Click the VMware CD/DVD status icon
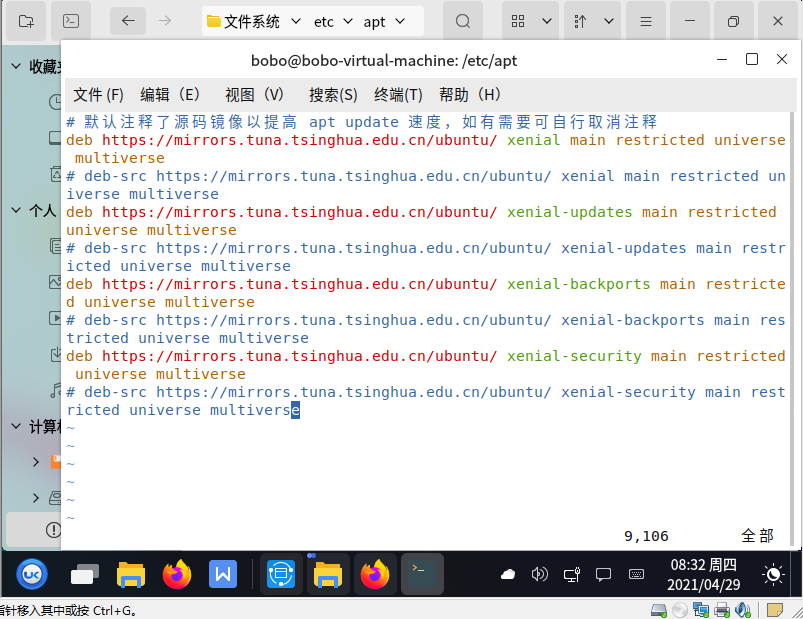The width and height of the screenshot is (803, 619). click(680, 610)
